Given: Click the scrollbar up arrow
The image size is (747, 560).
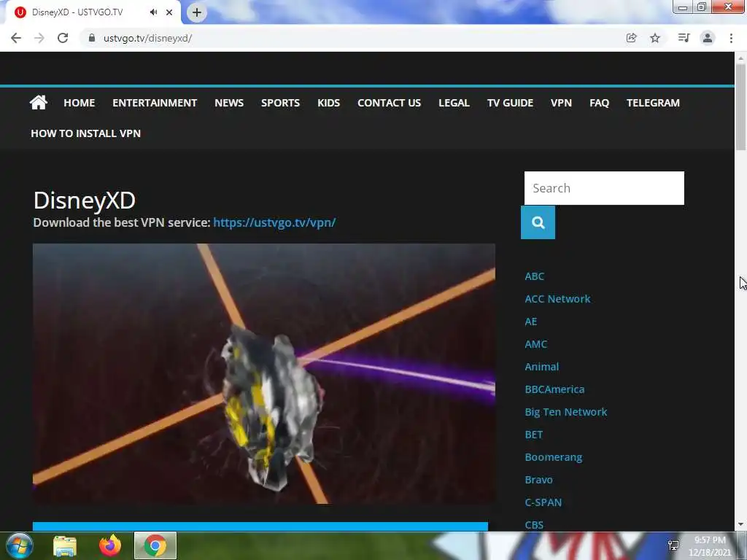Looking at the screenshot, I should (740, 58).
